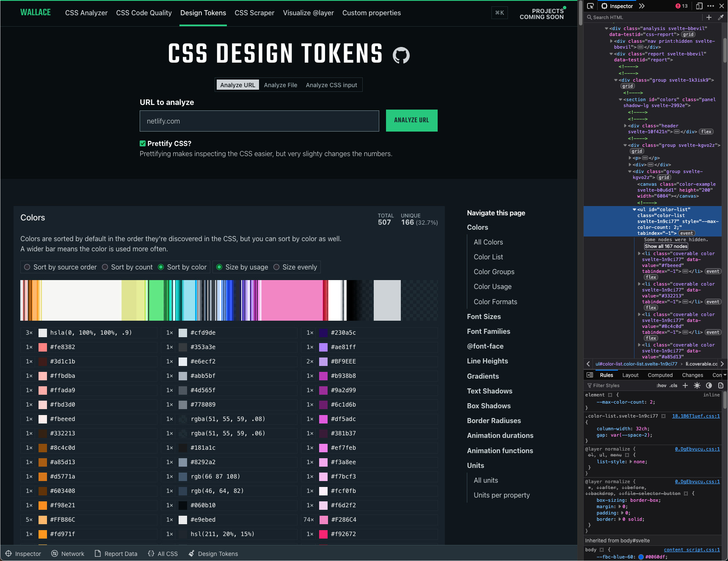This screenshot has height=561, width=728.
Task: Collapse the ul id color-list node
Action: (634, 210)
